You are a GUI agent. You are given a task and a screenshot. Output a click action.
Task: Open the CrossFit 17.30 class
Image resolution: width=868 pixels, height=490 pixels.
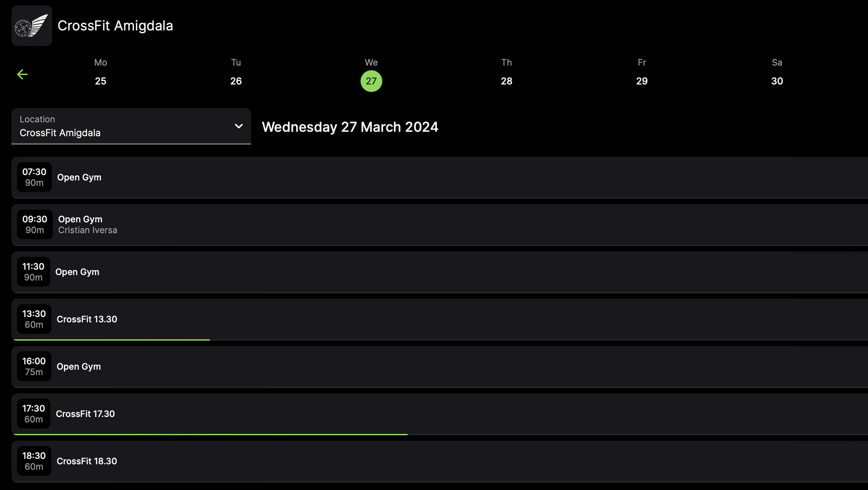click(x=85, y=414)
